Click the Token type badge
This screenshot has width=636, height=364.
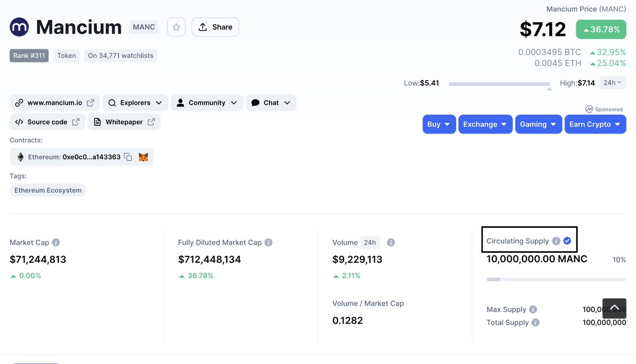click(x=66, y=56)
